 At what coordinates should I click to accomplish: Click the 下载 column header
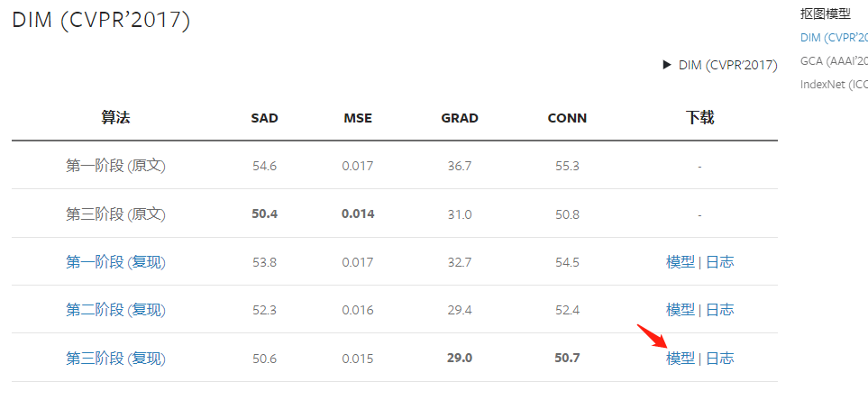[x=699, y=117]
